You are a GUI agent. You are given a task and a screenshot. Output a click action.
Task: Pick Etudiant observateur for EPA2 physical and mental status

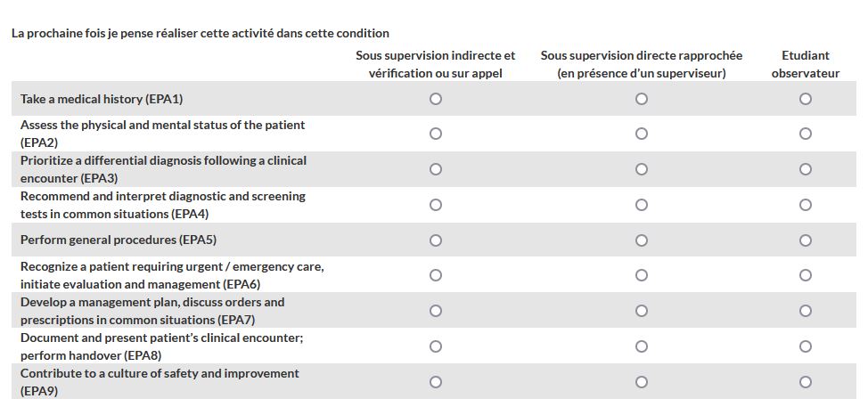pos(806,134)
